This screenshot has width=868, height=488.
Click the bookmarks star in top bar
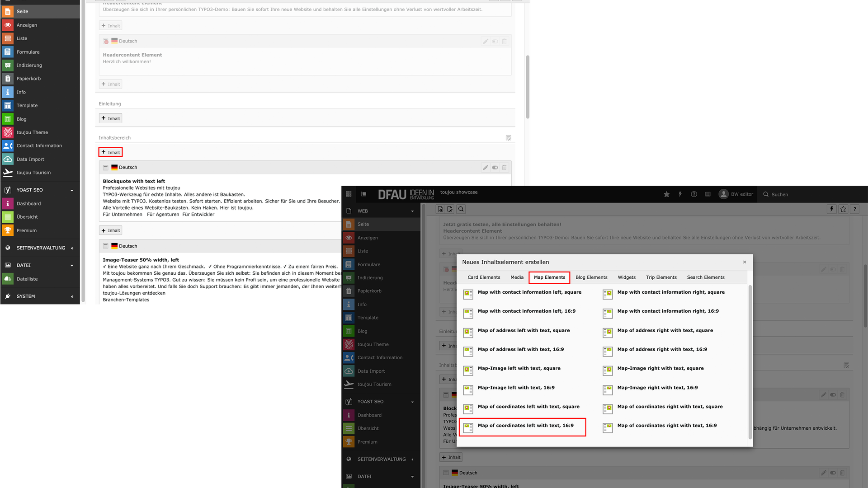pos(666,194)
